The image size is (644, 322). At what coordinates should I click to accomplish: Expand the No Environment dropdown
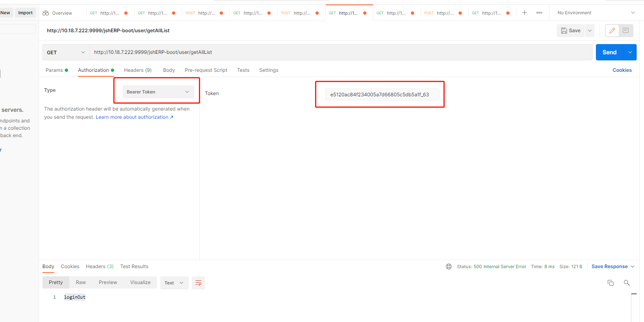point(596,13)
